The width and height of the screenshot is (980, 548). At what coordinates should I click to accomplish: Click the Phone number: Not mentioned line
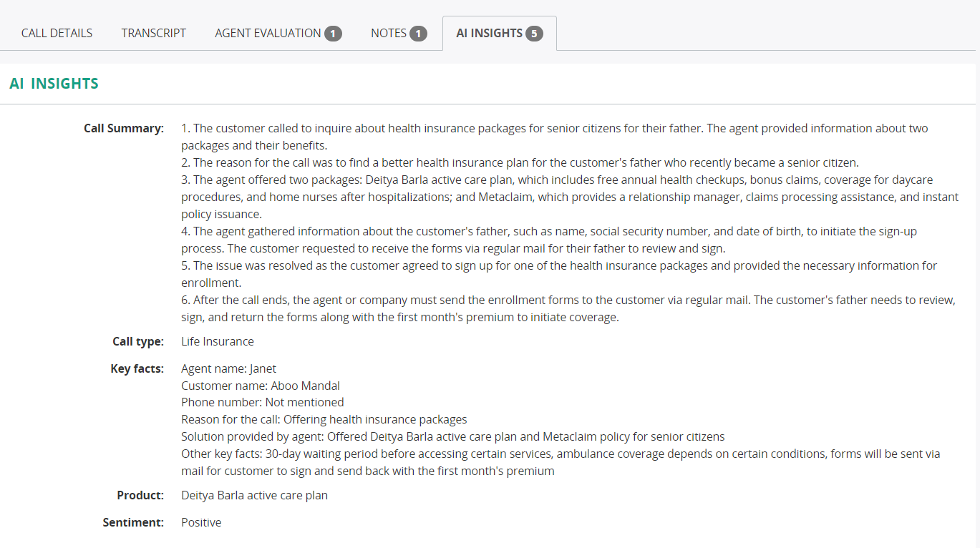pos(262,403)
